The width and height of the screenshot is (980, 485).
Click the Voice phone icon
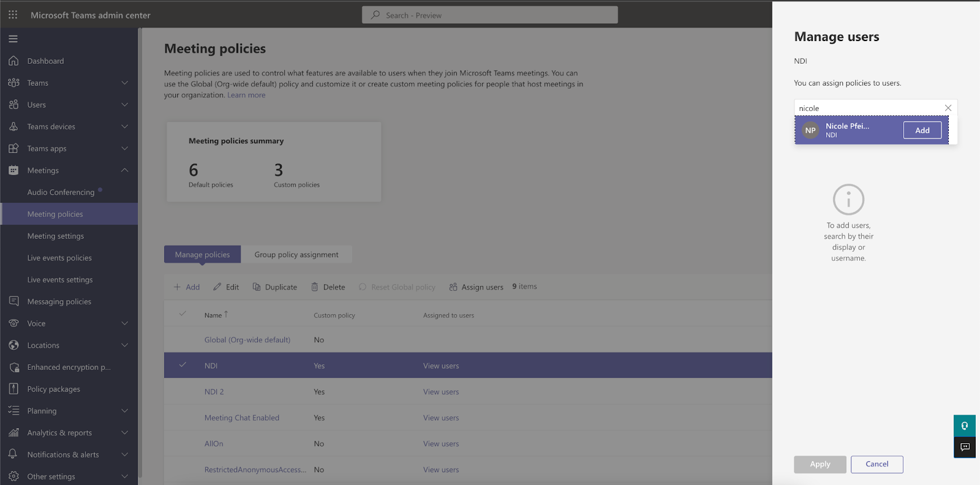click(x=13, y=323)
